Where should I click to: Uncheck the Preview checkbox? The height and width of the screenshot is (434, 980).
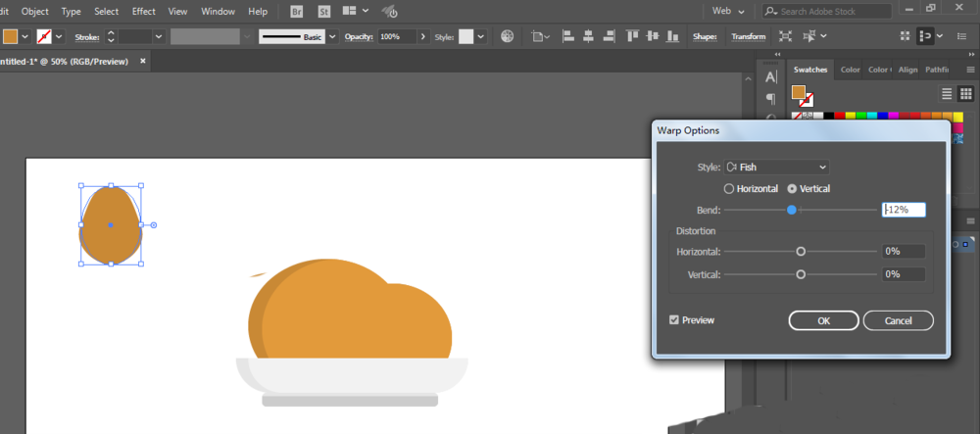tap(673, 319)
